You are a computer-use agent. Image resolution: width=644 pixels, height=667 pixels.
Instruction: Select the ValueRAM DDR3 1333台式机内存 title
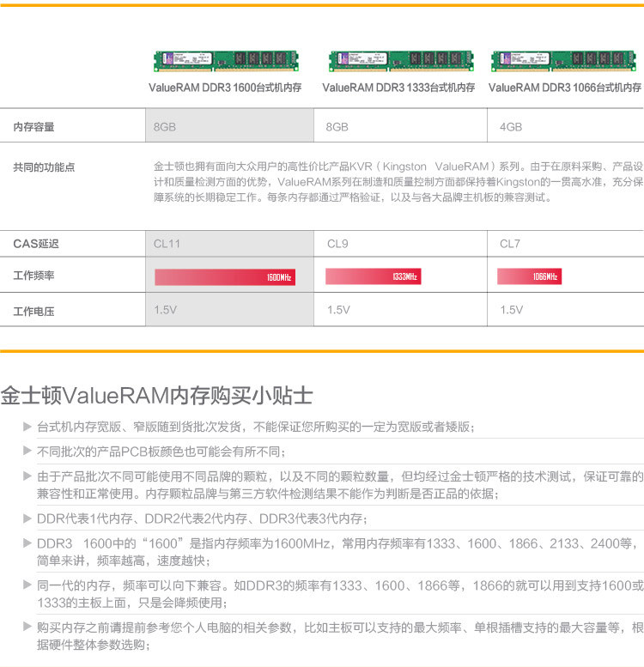click(x=398, y=88)
